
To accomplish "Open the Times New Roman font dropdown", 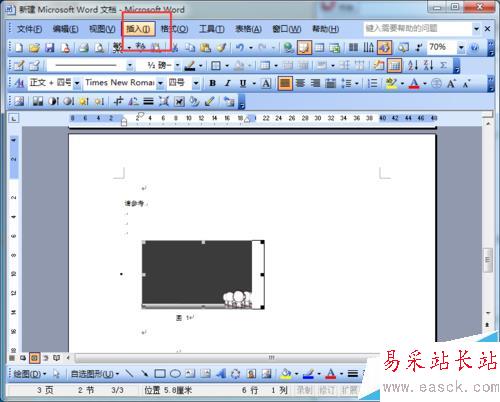I will (161, 83).
